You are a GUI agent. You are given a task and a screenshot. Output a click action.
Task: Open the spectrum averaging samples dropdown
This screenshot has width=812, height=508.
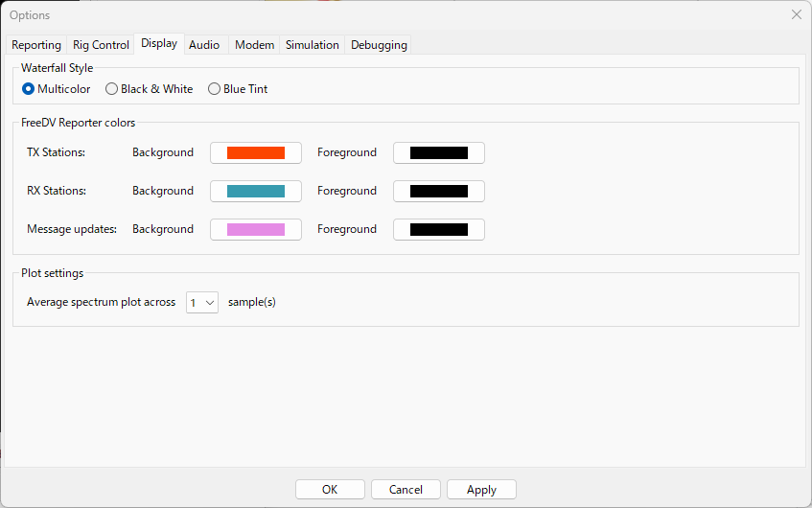202,302
